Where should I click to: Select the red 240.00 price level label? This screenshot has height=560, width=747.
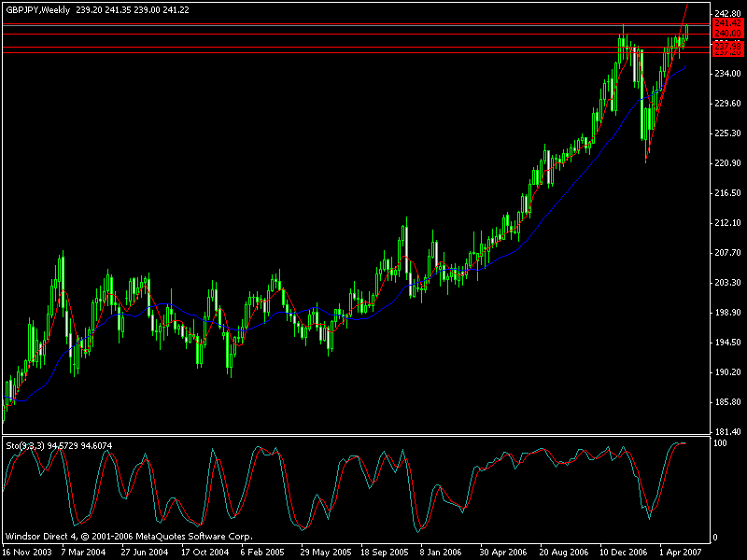tap(726, 33)
